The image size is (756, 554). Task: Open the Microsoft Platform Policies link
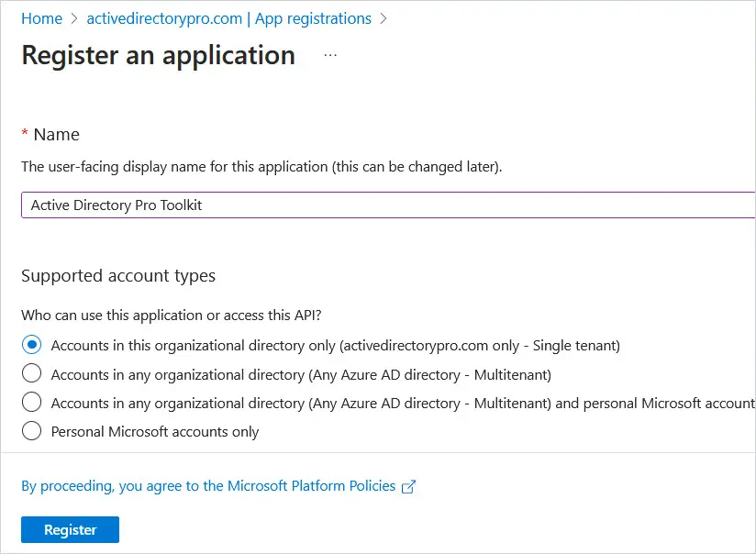(208, 486)
